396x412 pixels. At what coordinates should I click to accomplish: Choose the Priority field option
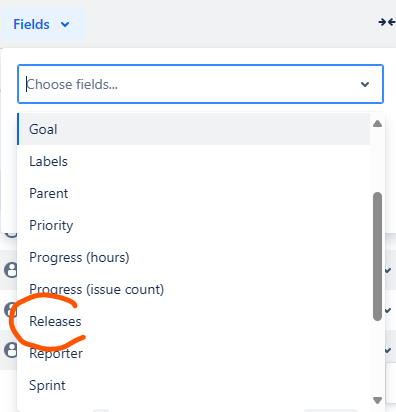[x=194, y=225]
